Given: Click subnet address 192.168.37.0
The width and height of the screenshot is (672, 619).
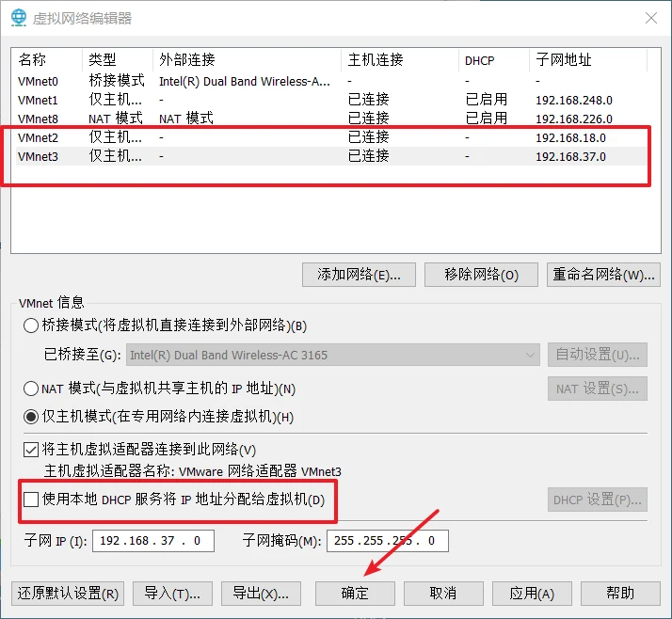Looking at the screenshot, I should [570, 157].
